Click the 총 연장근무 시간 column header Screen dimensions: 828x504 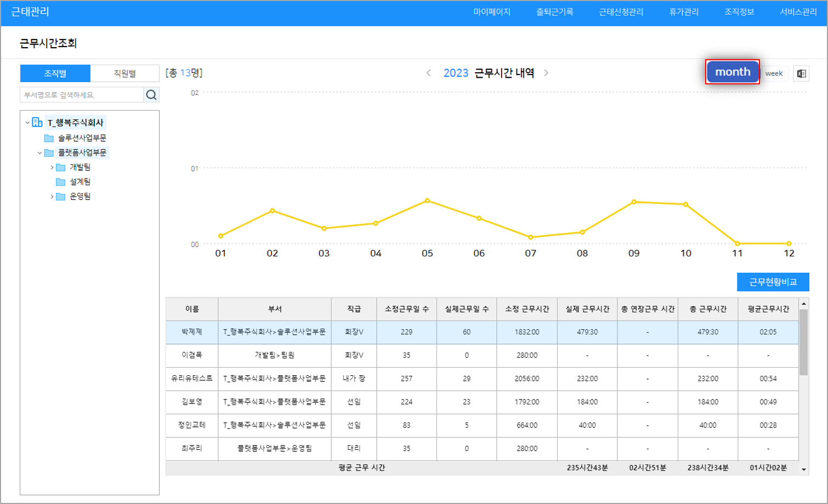[648, 309]
